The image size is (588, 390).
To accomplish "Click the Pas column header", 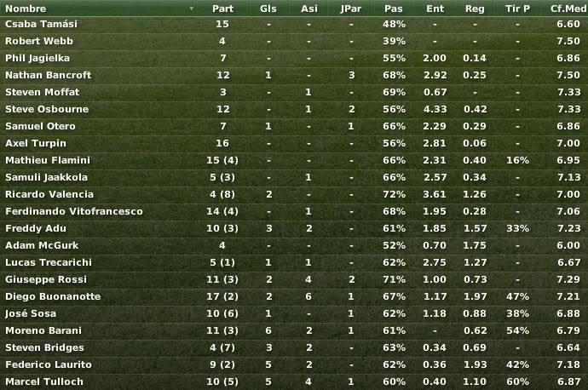I will point(394,9).
